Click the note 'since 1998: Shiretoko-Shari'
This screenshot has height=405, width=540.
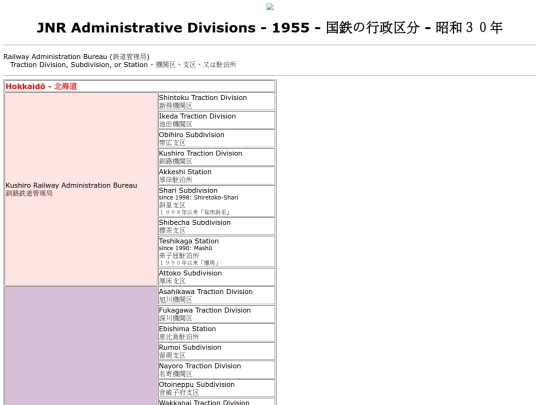coord(198,198)
